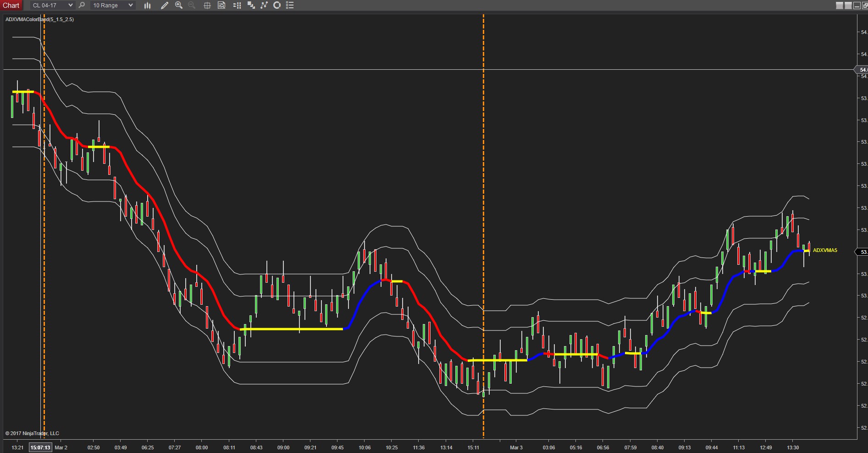
Task: Click the 03:06 time axis label
Action: point(549,447)
